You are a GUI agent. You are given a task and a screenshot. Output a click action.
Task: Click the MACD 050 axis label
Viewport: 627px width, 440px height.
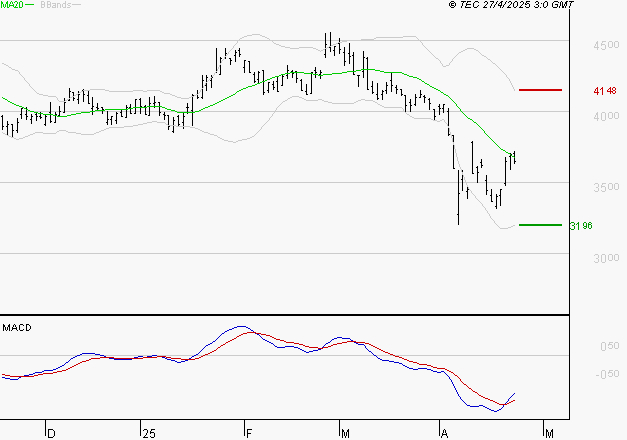pos(610,346)
